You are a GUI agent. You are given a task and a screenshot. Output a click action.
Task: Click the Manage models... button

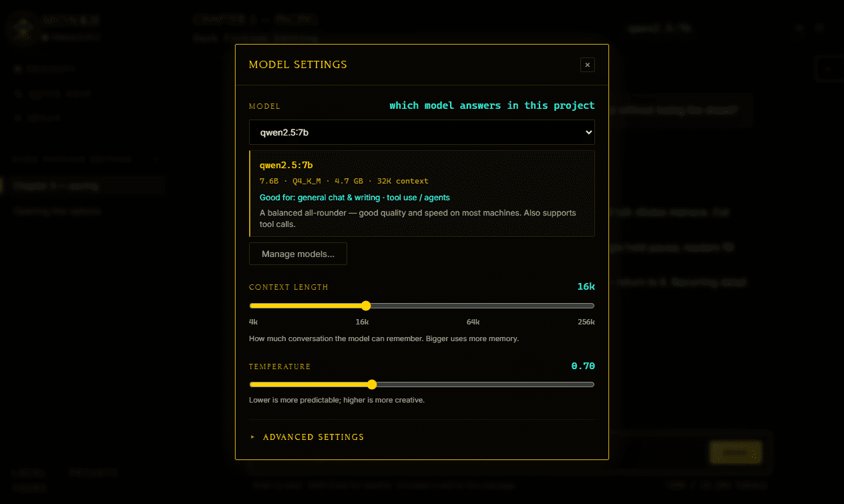[298, 254]
